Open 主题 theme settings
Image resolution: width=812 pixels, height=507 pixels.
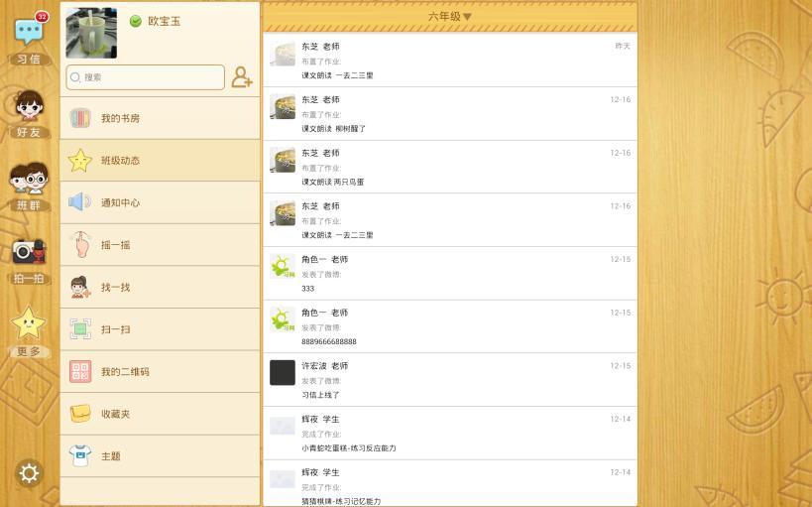pos(160,456)
